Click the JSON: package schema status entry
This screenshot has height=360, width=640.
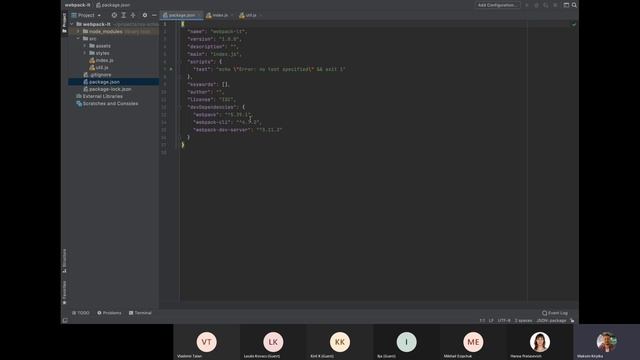551,320
